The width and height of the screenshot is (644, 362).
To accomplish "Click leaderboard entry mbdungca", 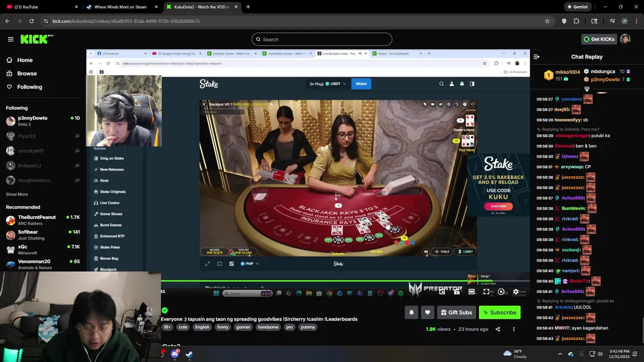I will coord(603,71).
